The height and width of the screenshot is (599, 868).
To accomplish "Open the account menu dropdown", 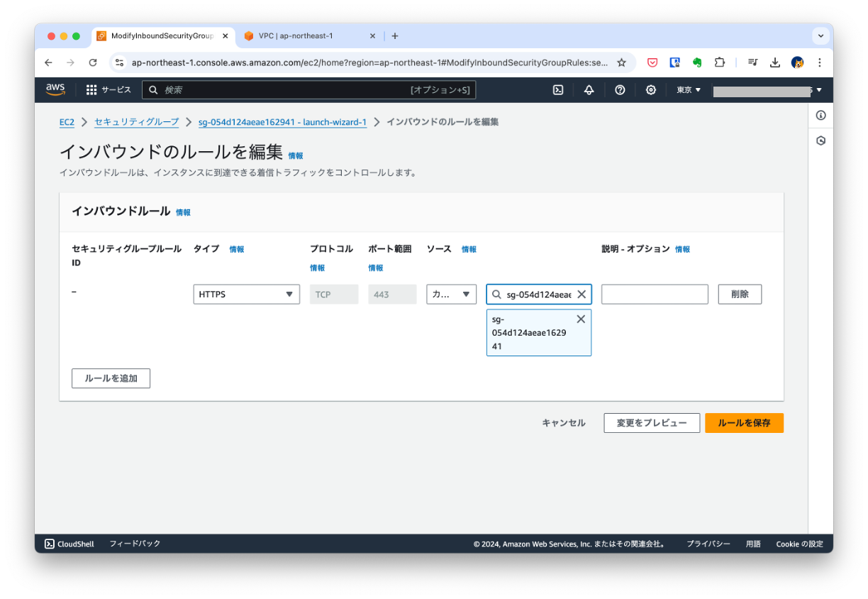I will coord(768,90).
